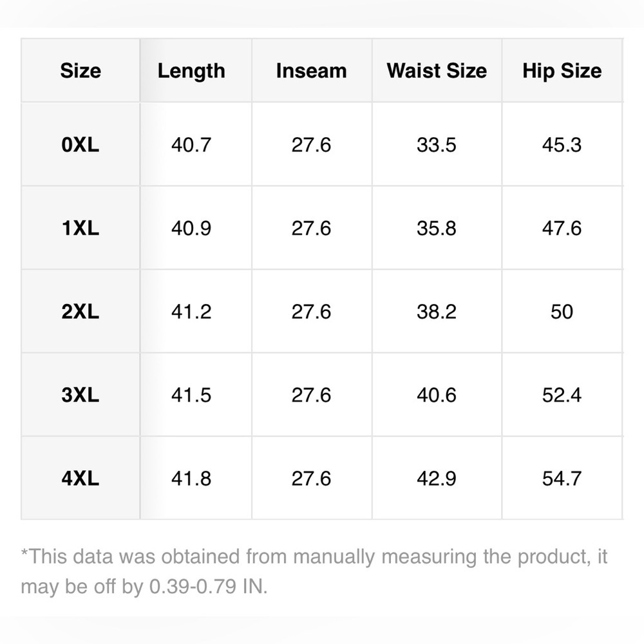Image resolution: width=644 pixels, height=644 pixels.
Task: Choose the 2XL size row label
Action: [x=80, y=312]
